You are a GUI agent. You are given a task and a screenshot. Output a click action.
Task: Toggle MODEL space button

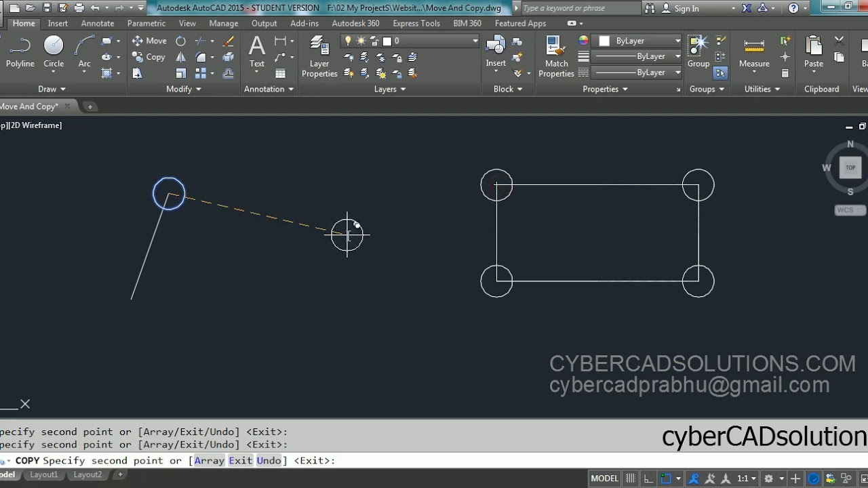coord(604,479)
